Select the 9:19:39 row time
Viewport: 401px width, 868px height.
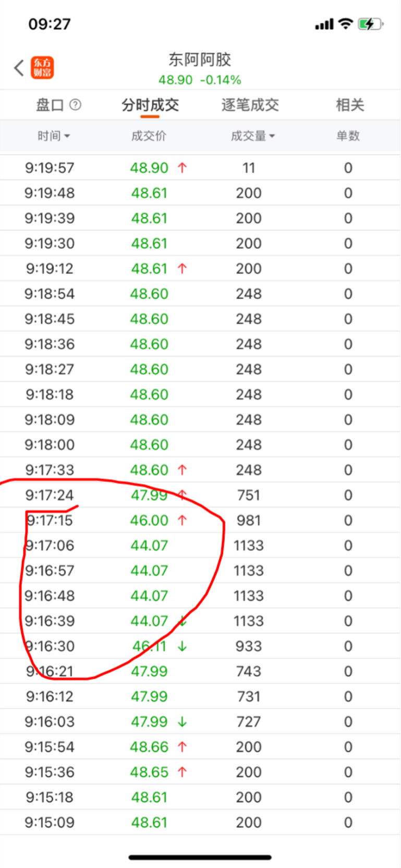coord(50,218)
